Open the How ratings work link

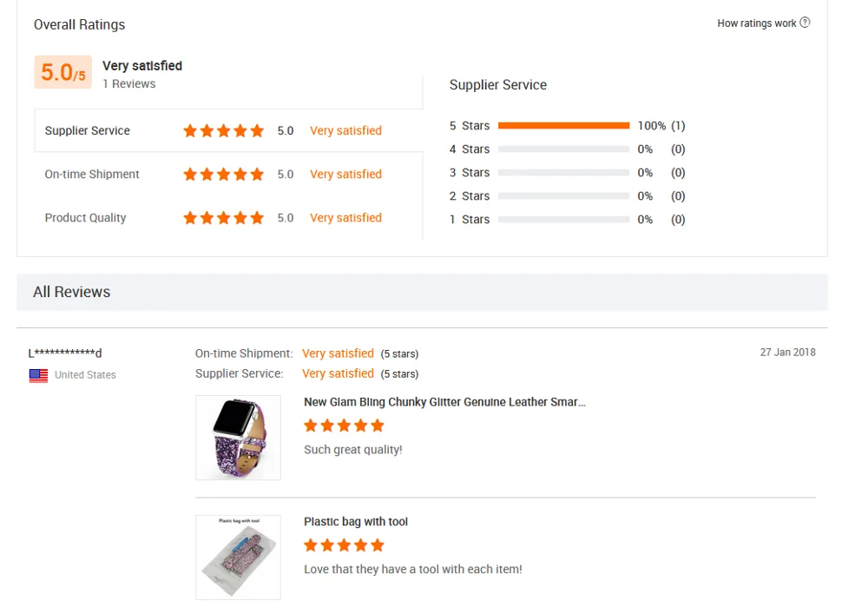click(x=756, y=23)
